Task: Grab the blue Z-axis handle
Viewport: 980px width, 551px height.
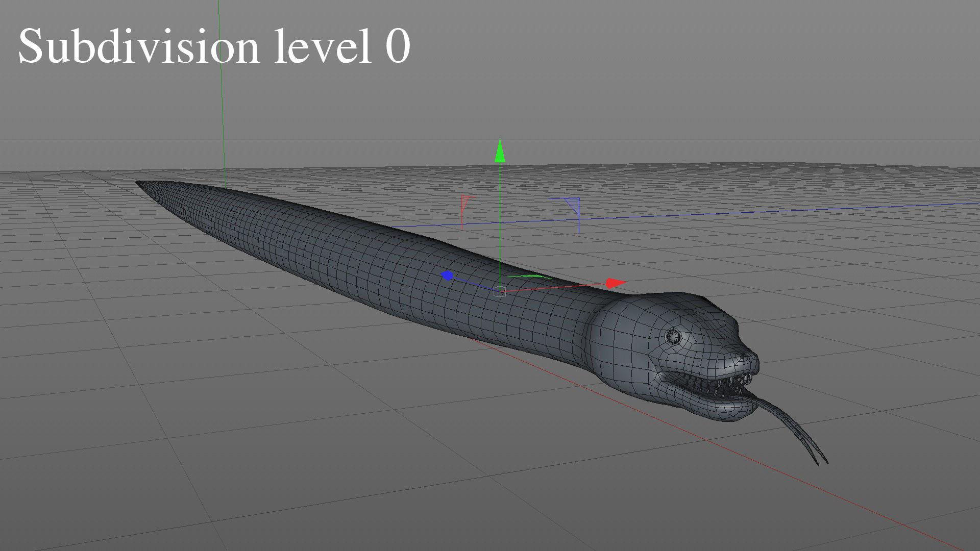Action: [447, 275]
